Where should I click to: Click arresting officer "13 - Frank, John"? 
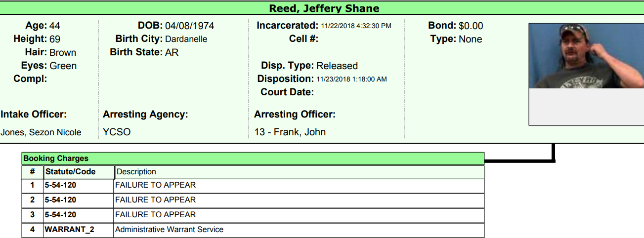pos(290,132)
